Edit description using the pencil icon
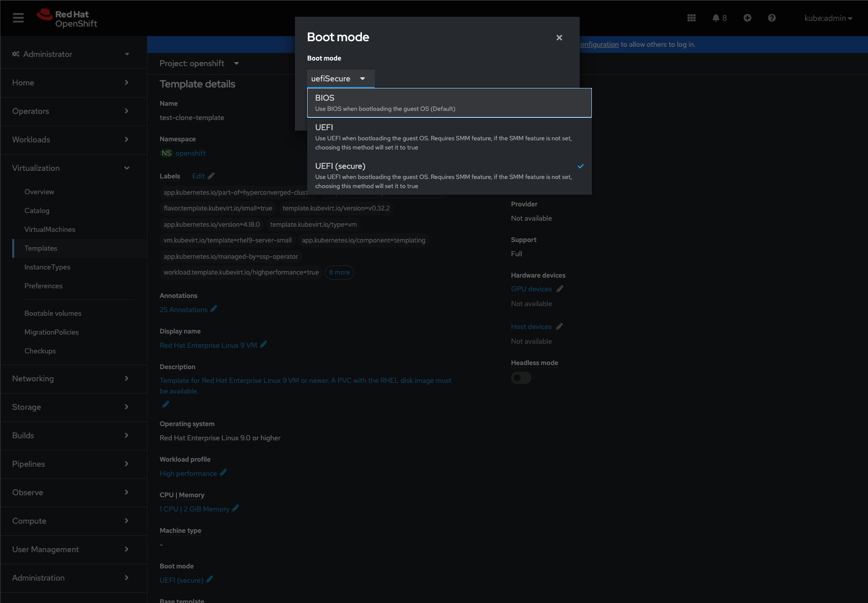This screenshot has height=603, width=868. point(165,405)
